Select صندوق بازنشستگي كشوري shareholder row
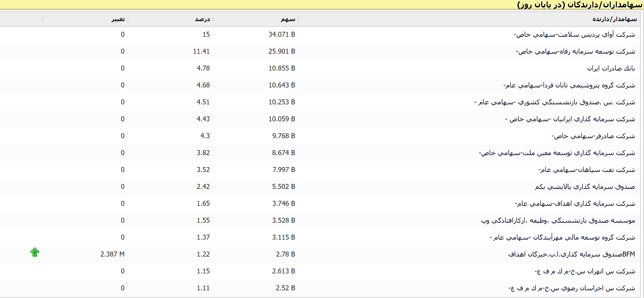This screenshot has width=644, height=298. click(554, 102)
